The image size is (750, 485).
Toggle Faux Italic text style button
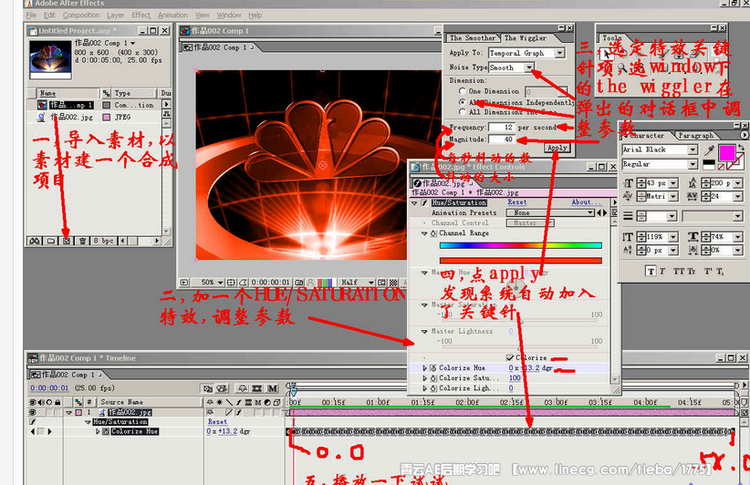(x=663, y=272)
